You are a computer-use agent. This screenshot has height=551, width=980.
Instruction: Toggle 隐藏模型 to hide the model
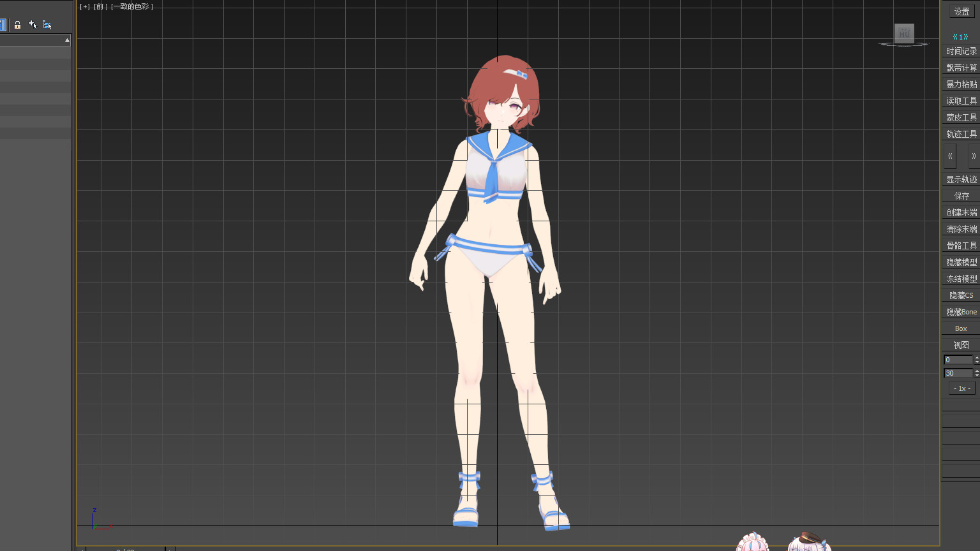coord(961,262)
